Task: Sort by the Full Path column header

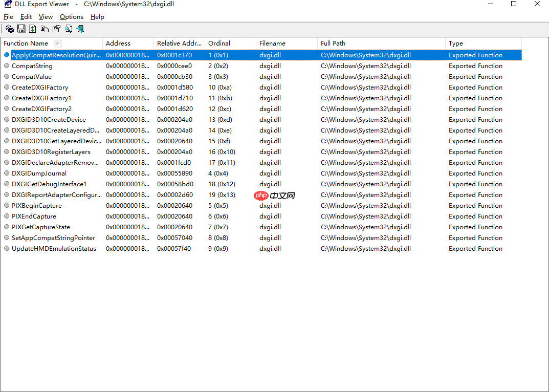Action: 381,43
